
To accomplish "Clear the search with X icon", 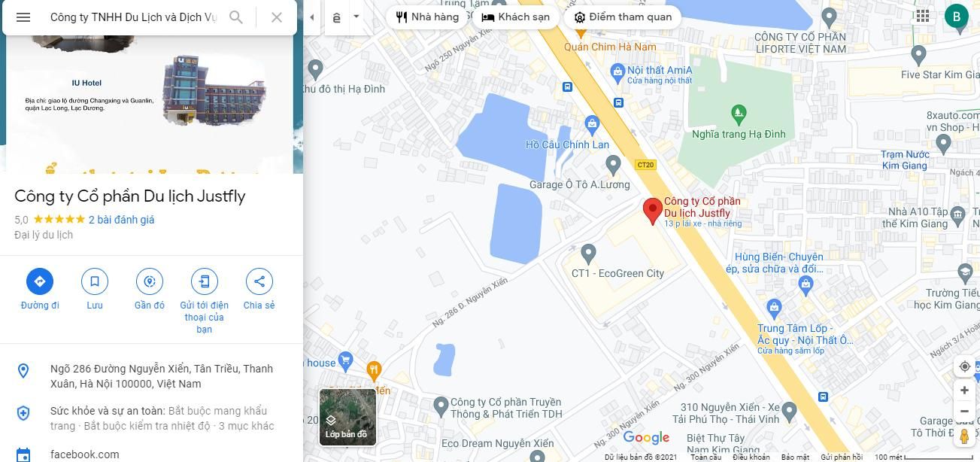I will 277,17.
